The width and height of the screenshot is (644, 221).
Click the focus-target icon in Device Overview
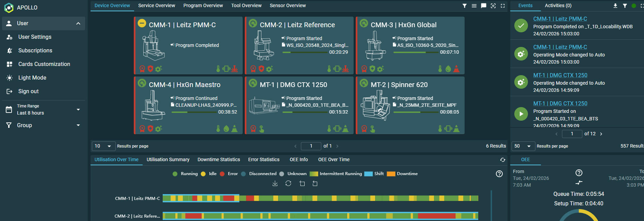coord(493,6)
